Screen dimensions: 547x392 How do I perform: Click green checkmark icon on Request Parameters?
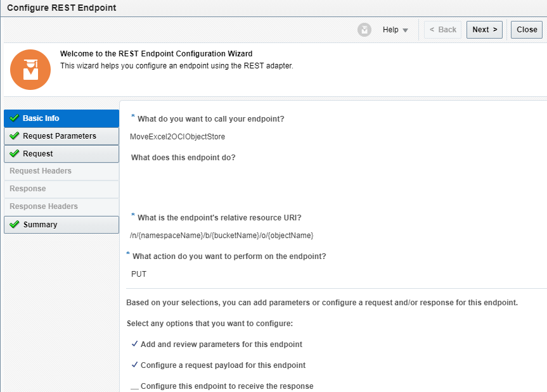(15, 136)
